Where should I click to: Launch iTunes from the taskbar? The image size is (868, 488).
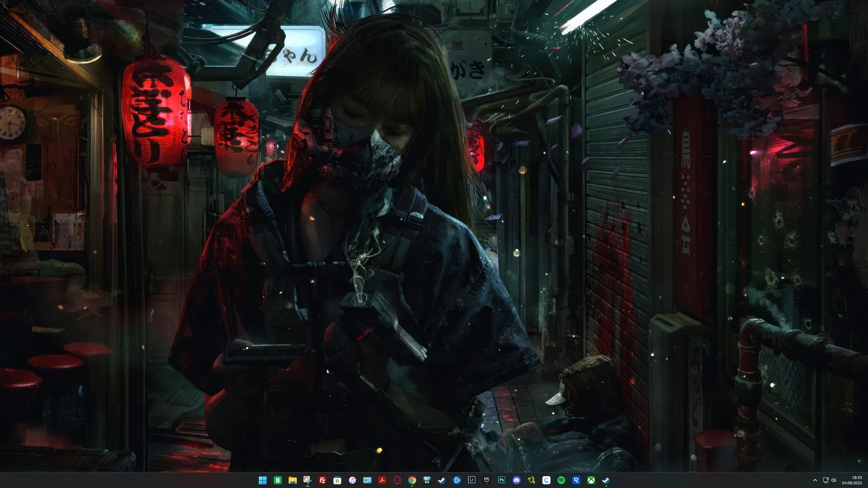pos(352,480)
